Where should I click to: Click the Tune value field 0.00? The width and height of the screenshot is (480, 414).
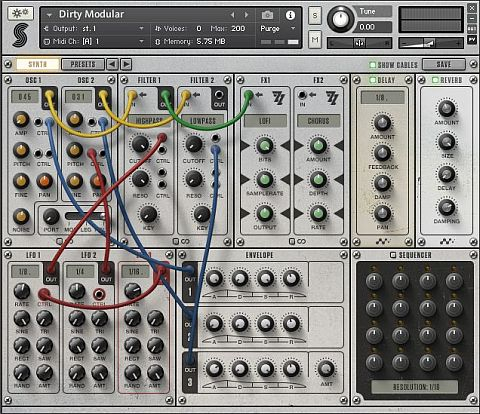(373, 27)
